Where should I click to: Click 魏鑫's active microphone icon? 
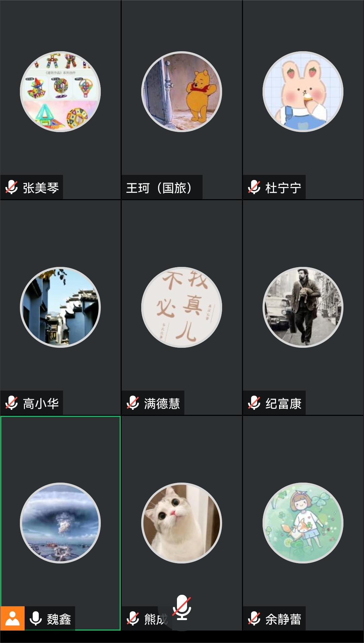point(36,618)
